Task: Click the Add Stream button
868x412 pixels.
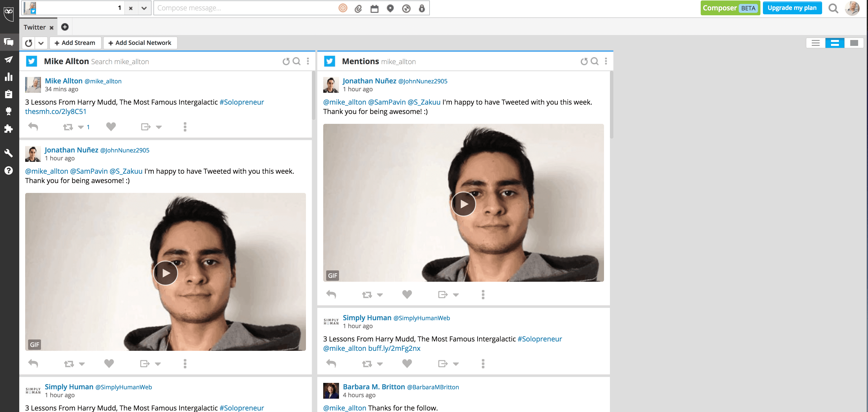Action: click(75, 43)
